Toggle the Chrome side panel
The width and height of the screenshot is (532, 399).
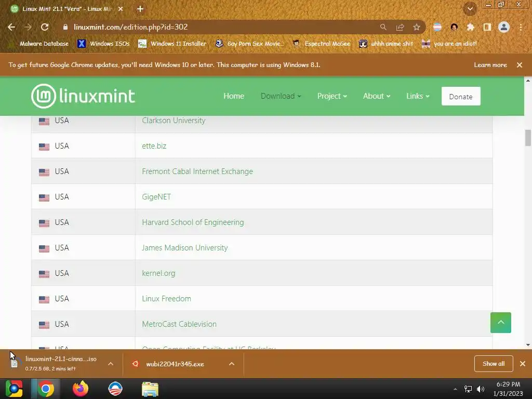click(487, 27)
